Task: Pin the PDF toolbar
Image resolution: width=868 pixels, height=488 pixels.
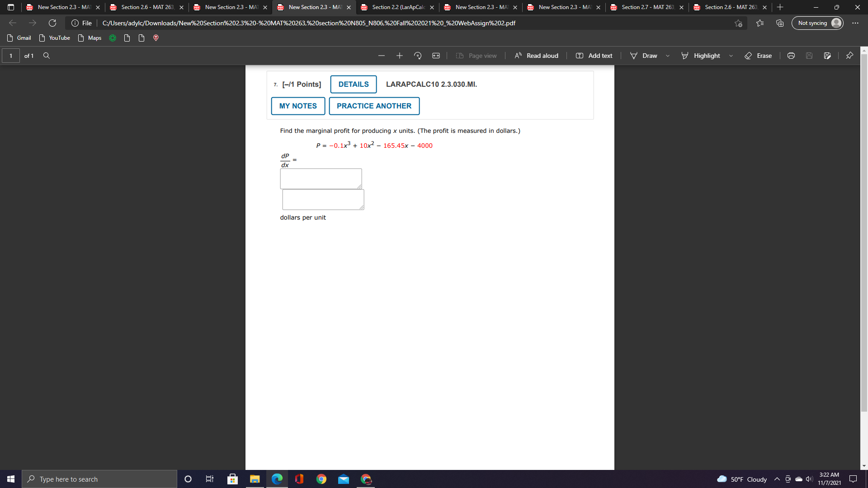Action: tap(849, 56)
